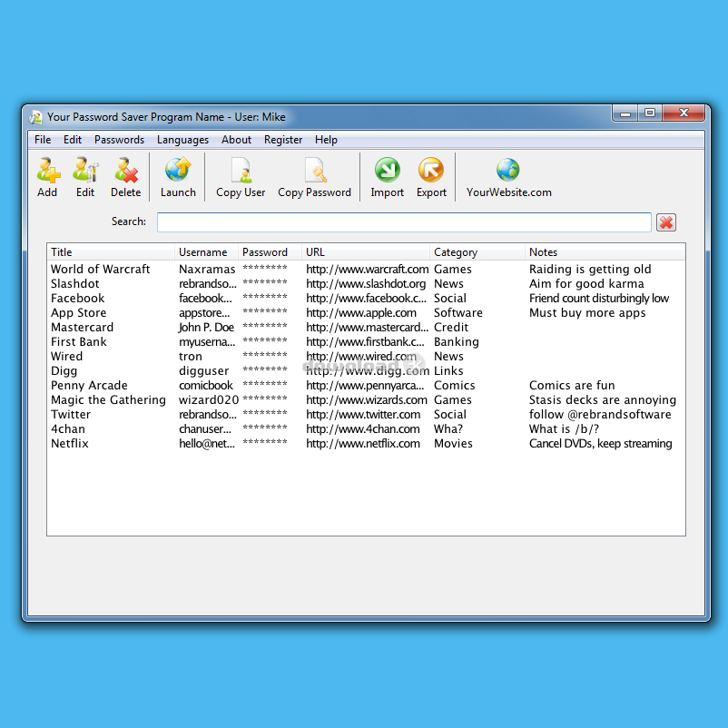Click username tron
The image size is (728, 728).
pyautogui.click(x=191, y=356)
